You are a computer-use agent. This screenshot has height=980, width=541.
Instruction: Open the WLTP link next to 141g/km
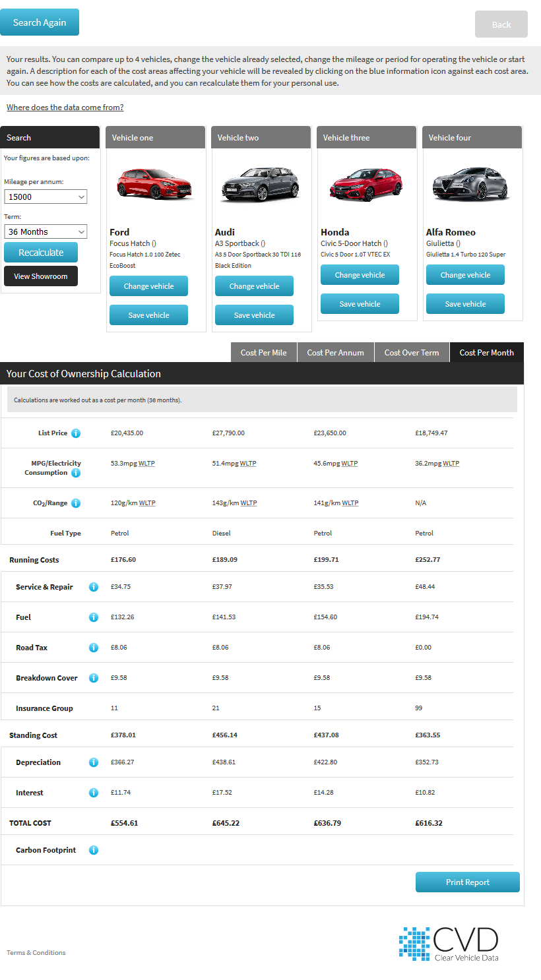[350, 503]
